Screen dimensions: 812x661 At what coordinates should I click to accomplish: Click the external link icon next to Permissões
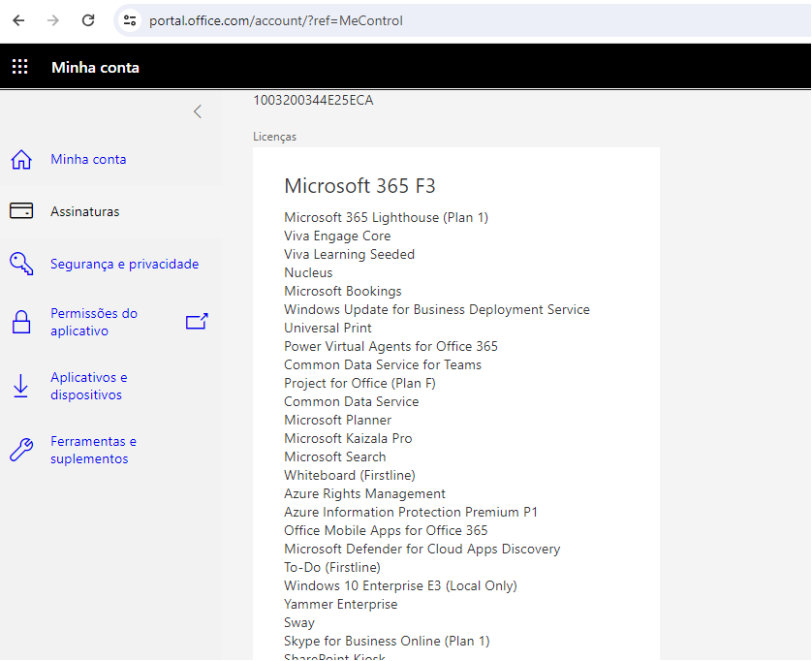point(197,321)
